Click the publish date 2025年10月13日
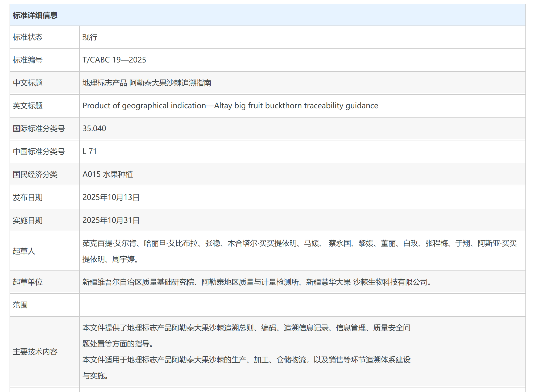The height and width of the screenshot is (392, 539). [x=111, y=197]
